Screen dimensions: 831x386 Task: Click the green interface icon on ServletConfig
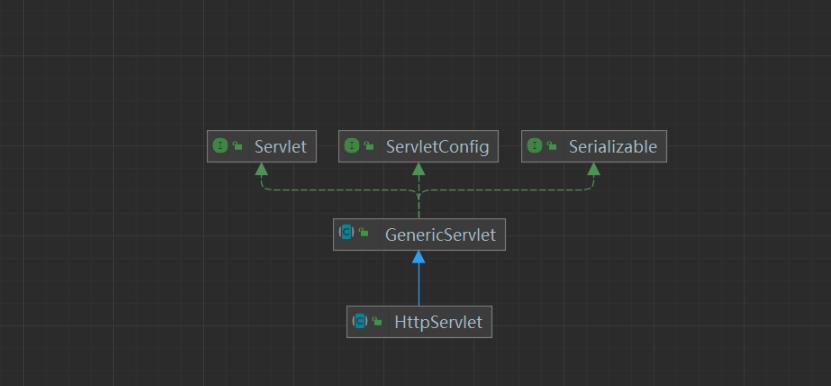(x=352, y=146)
